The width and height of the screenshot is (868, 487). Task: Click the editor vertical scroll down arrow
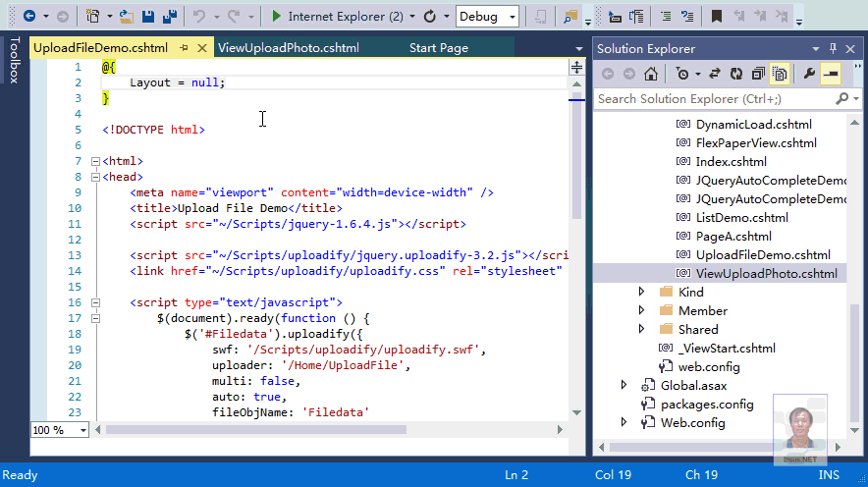576,412
